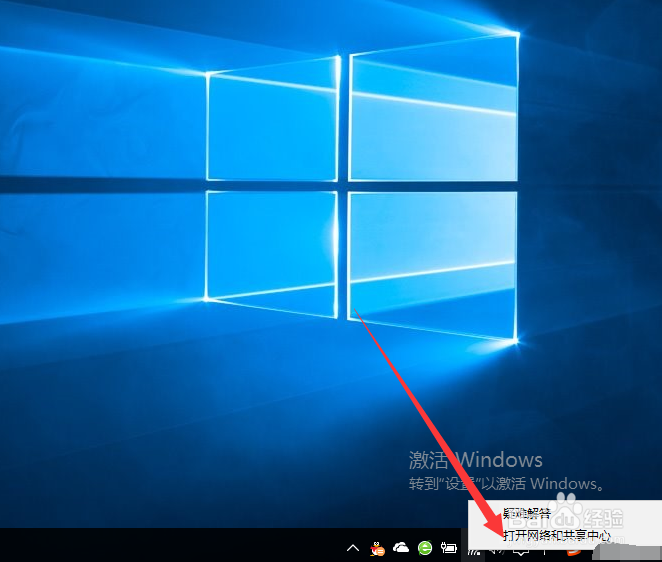The image size is (662, 562).
Task: Click the network signal tray icon
Action: click(x=473, y=551)
